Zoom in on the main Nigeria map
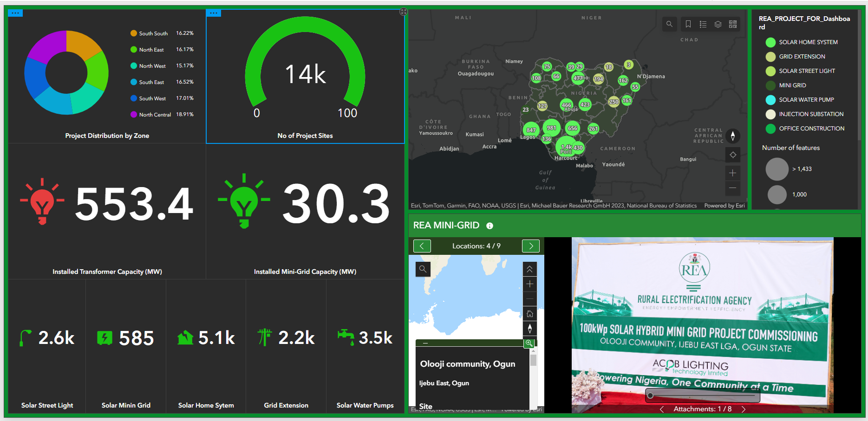 733,173
